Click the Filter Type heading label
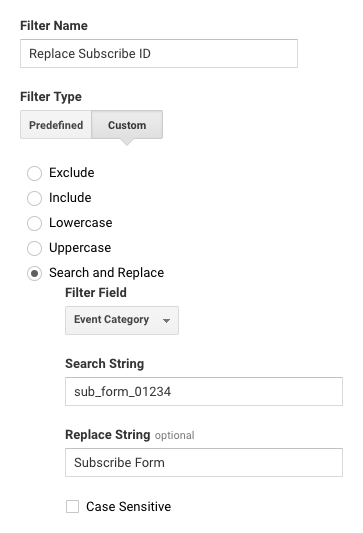 coord(51,97)
